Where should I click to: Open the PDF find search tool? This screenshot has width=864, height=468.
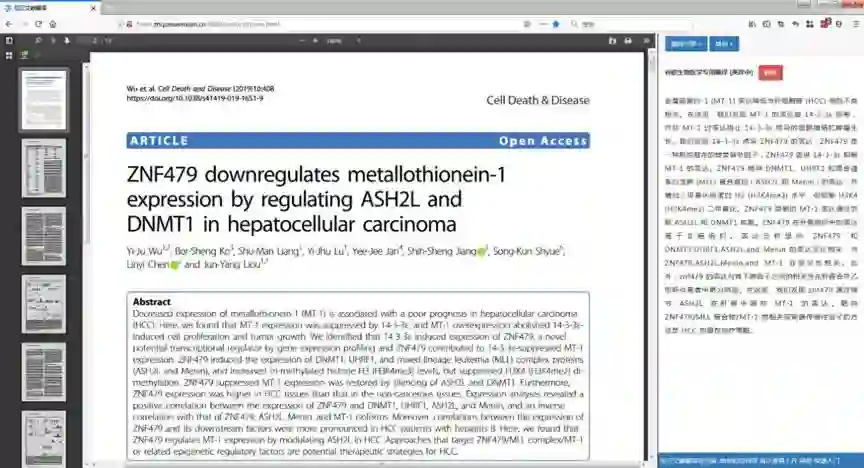(38, 41)
